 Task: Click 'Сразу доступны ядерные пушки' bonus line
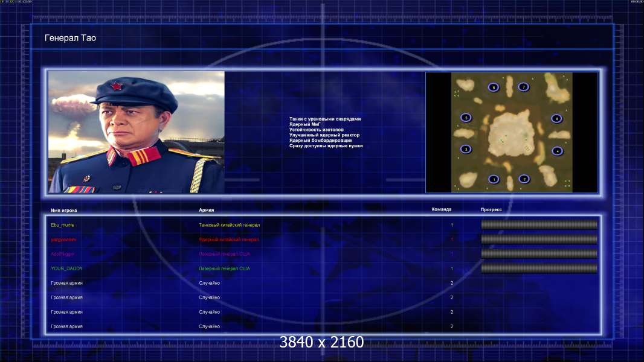pyautogui.click(x=326, y=145)
